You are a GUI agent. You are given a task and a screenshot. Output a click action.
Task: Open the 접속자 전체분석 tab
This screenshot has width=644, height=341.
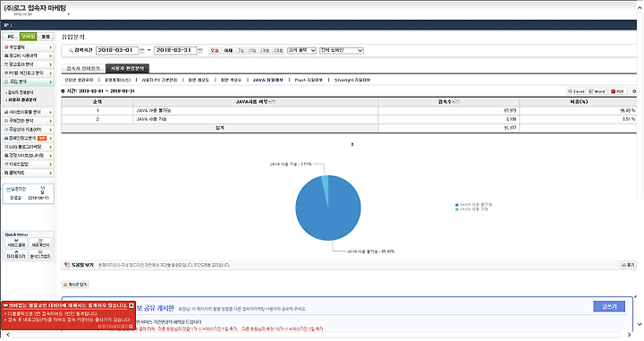coord(83,68)
